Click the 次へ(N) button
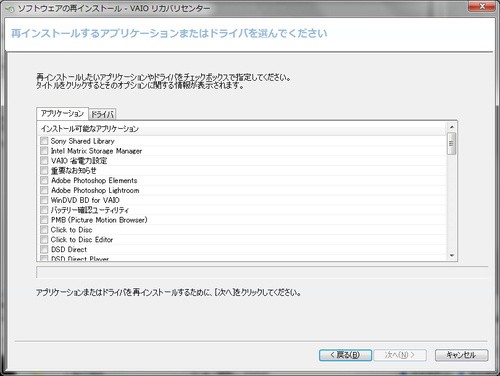Screen dimensions: 500x376 (400, 355)
